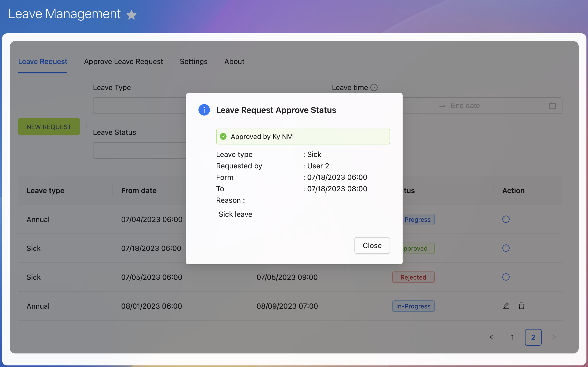Click info icon for Annual 07/04/2023 row
This screenshot has height=367, width=588.
[506, 219]
